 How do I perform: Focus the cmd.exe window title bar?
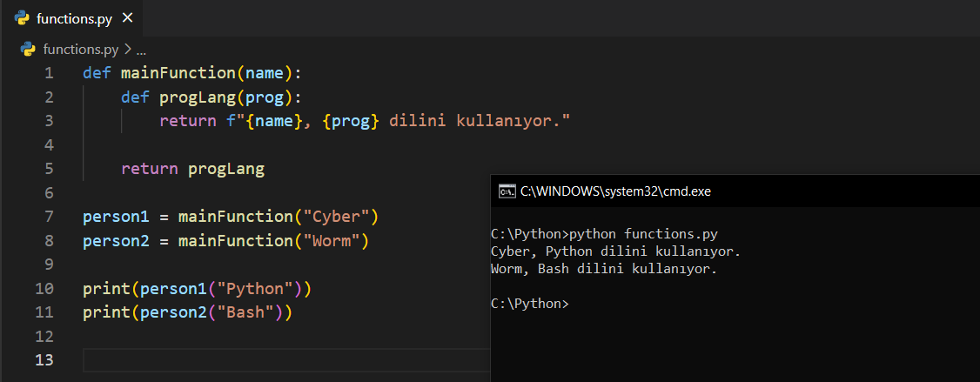(x=740, y=191)
